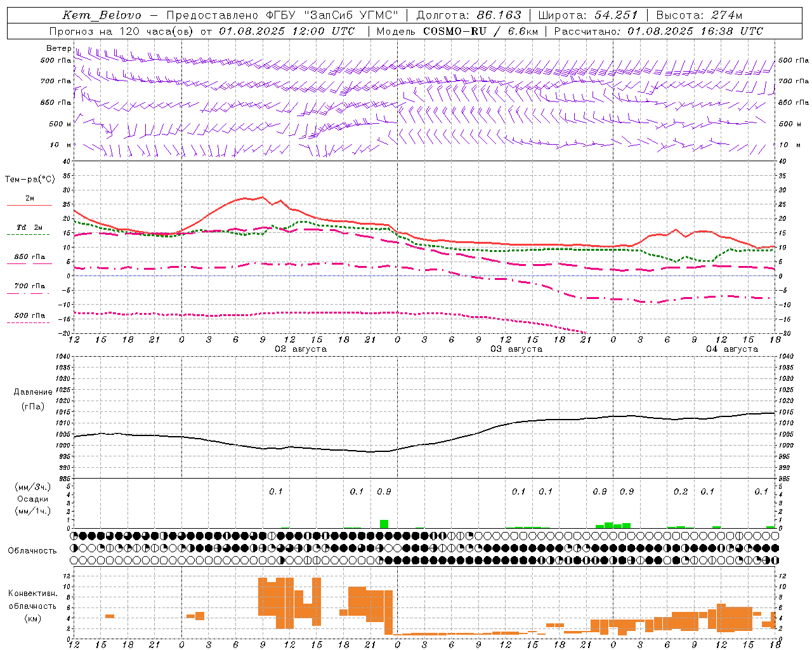Click the date label 02 августа
Viewport: 812px width, 650px height.
click(x=301, y=349)
